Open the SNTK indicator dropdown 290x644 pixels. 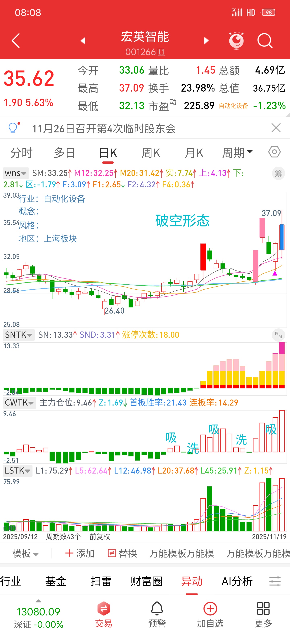point(19,335)
